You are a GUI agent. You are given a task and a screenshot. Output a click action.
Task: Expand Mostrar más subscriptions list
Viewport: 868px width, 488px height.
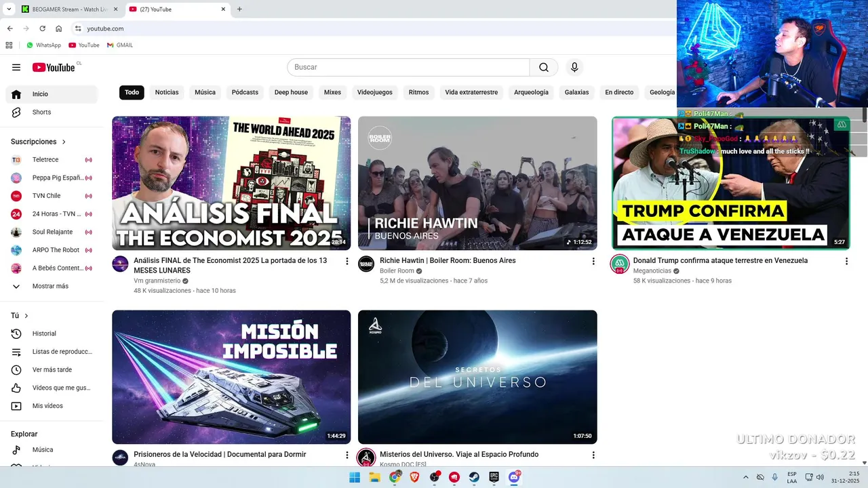click(x=52, y=286)
